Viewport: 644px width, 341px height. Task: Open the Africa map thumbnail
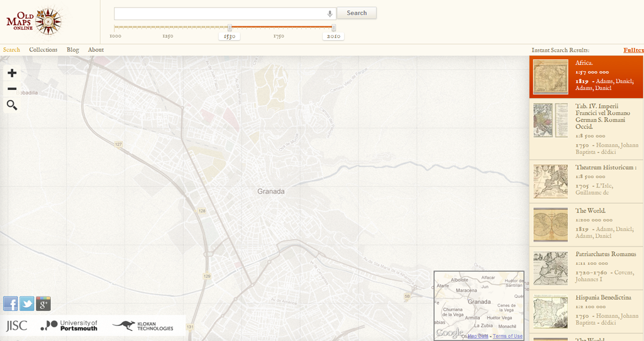(551, 77)
